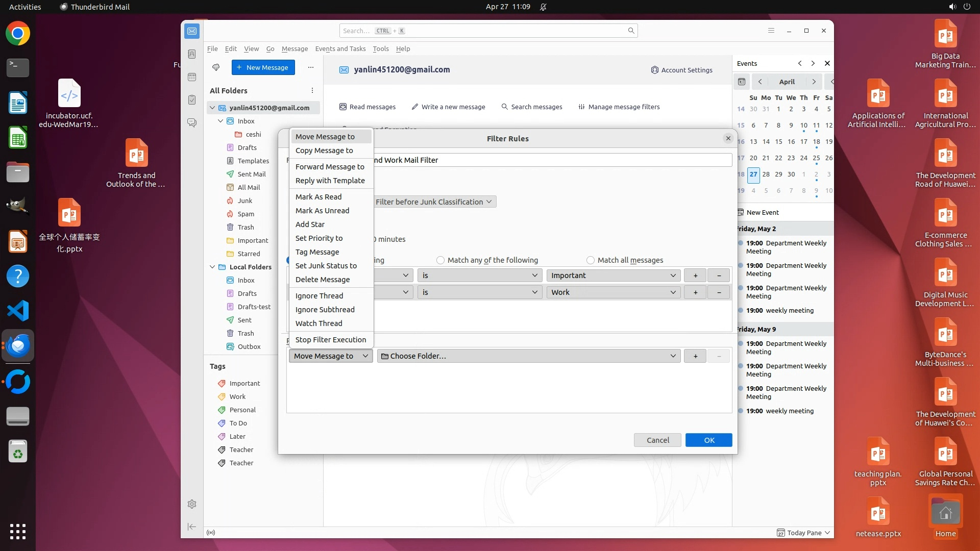Collapse the sidebar with arrow icon
This screenshot has height=551, width=980.
192,527
